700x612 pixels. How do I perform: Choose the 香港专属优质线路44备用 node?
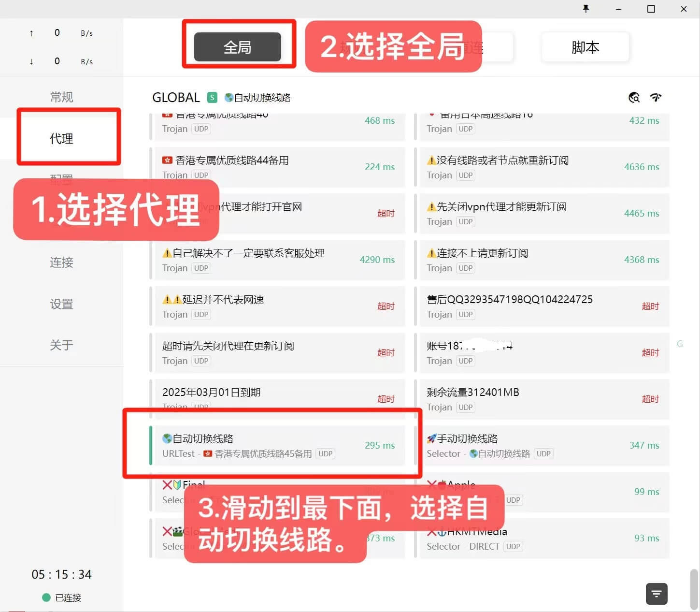point(278,167)
